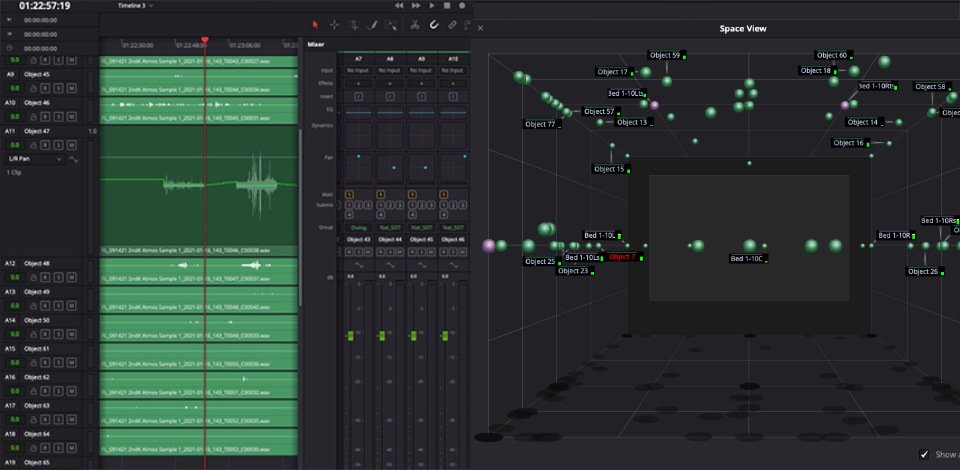
Task: Open the EQ display for channel A7
Action: pos(359,112)
